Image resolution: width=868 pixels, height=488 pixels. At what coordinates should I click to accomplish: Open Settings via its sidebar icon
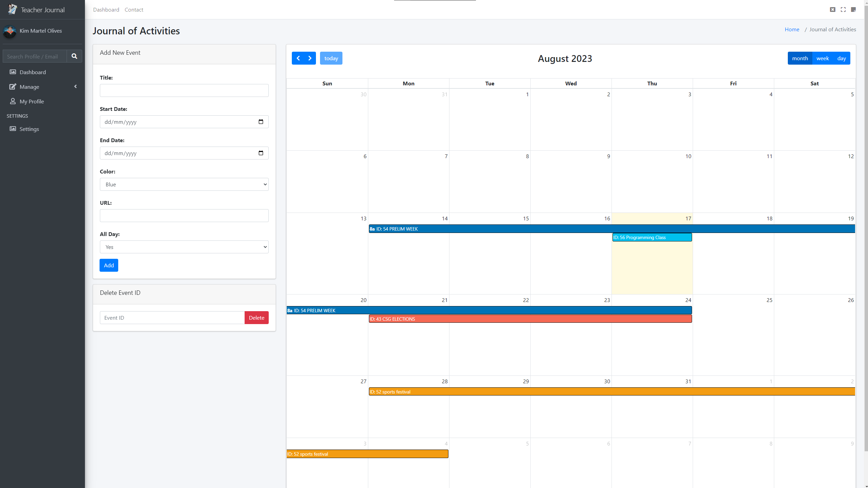(13, 129)
